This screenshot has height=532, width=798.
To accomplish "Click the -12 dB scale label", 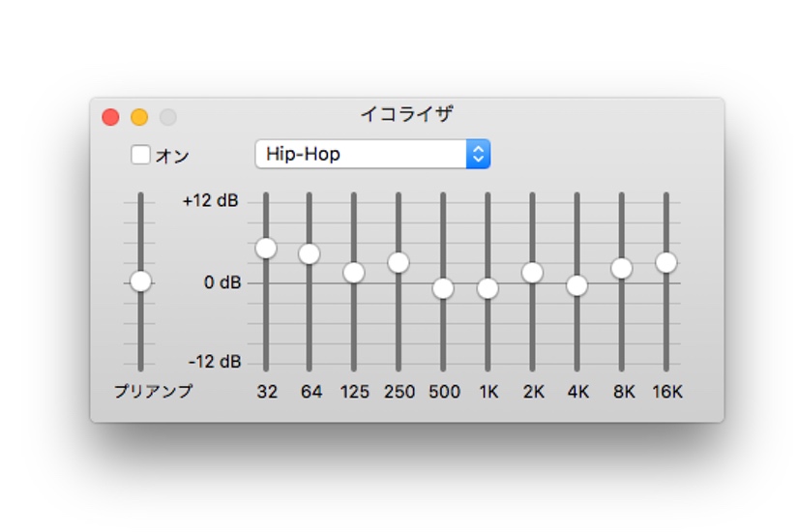I will tap(215, 362).
